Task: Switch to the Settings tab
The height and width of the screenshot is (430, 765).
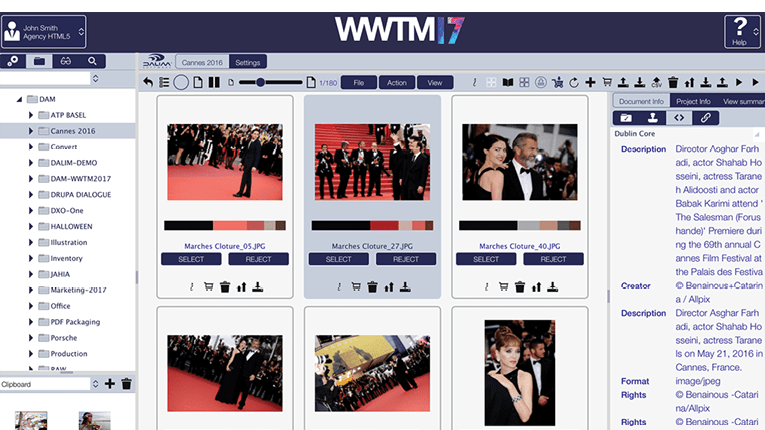Action: tap(249, 62)
